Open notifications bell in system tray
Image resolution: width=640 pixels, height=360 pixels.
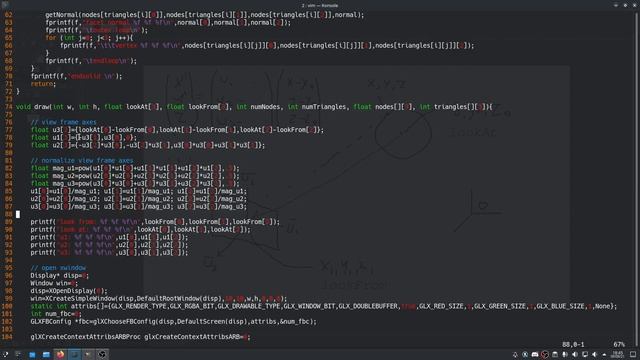click(515, 355)
